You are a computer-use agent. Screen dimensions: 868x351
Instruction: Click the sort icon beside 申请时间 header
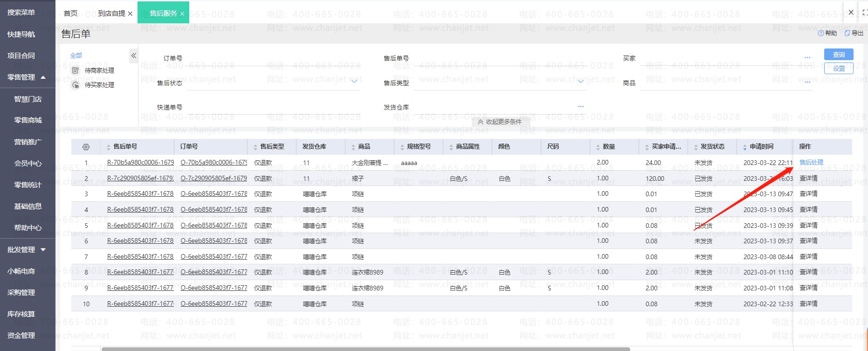745,147
